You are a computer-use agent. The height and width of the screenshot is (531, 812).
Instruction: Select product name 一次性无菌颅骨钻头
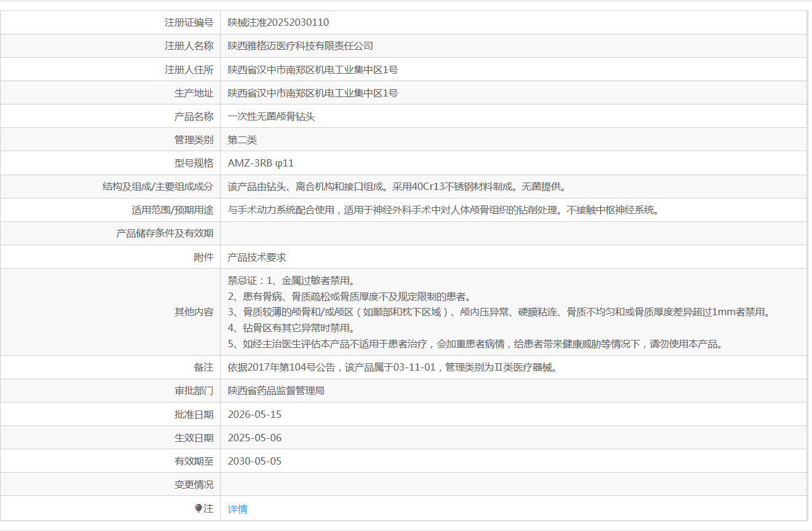[x=271, y=116]
